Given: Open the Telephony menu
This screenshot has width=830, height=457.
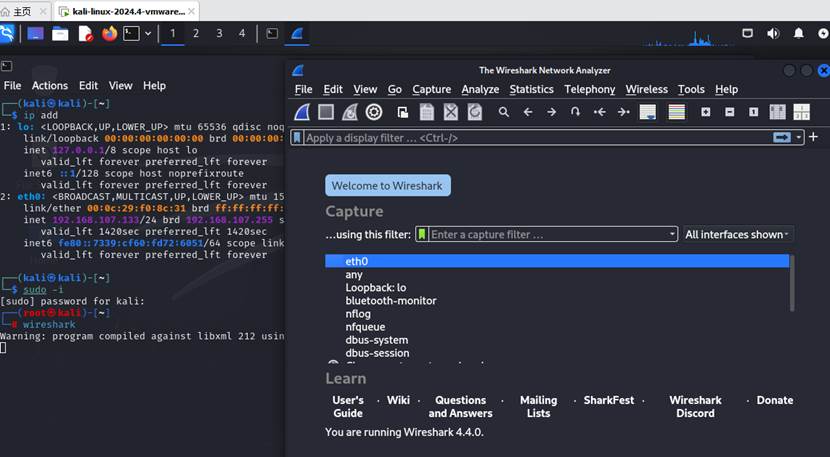Looking at the screenshot, I should coord(590,89).
